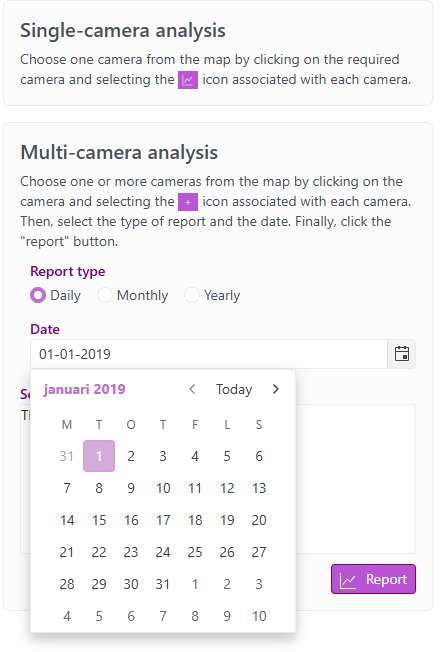This screenshot has width=440, height=652.
Task: Click the purple Report button
Action: click(x=373, y=579)
